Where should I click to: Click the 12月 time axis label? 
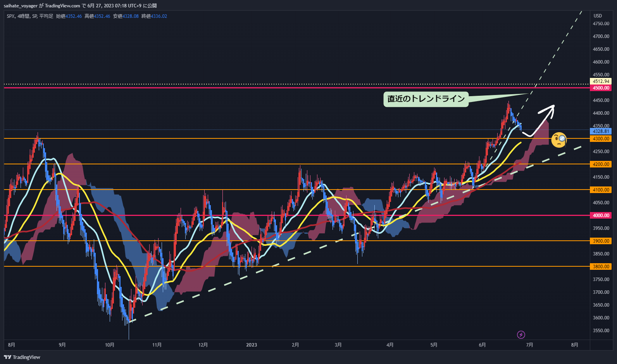pos(203,345)
